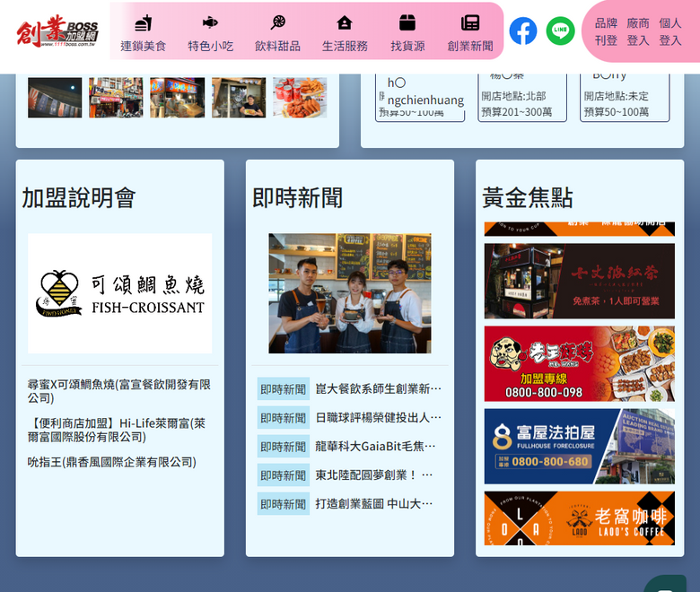Open the 連鎖美食 burger icon

(x=144, y=22)
